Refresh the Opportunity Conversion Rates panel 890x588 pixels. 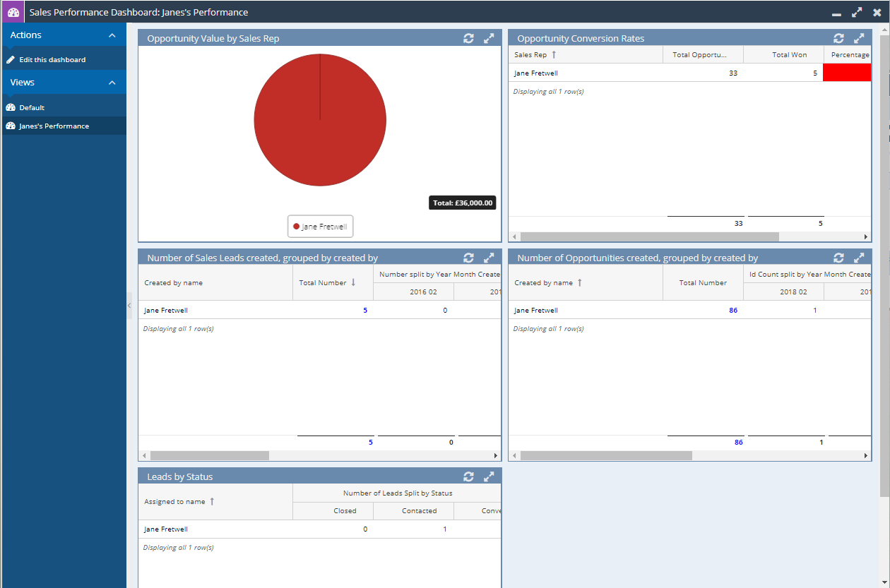(838, 38)
